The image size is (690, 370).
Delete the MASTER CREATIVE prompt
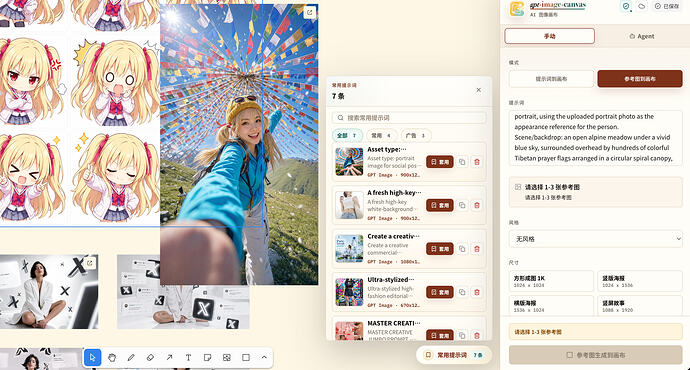(477, 335)
